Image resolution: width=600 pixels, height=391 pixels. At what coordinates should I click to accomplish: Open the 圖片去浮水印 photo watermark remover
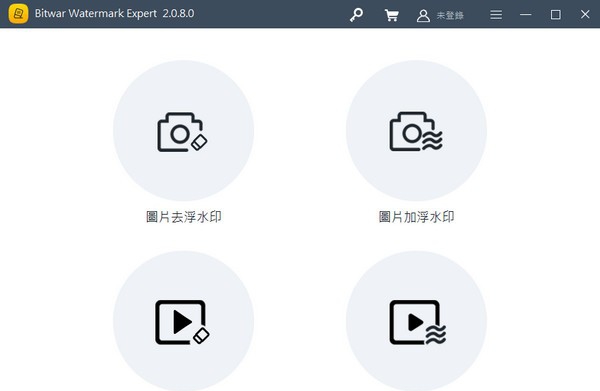[183, 130]
